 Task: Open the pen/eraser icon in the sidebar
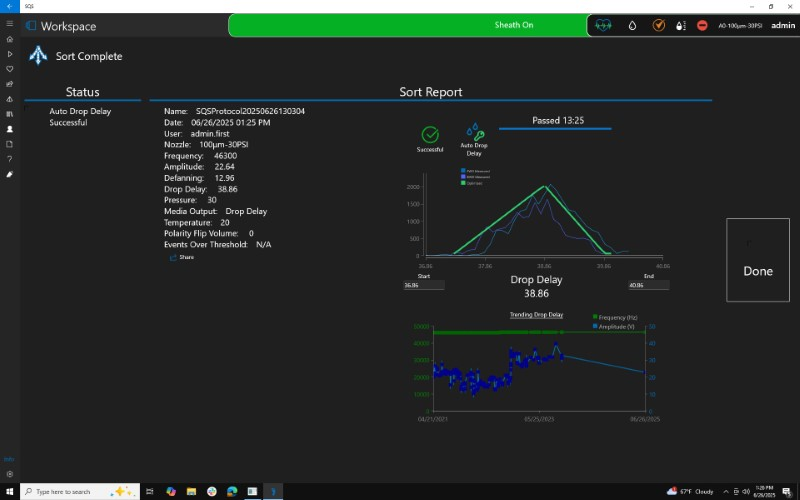pos(9,174)
